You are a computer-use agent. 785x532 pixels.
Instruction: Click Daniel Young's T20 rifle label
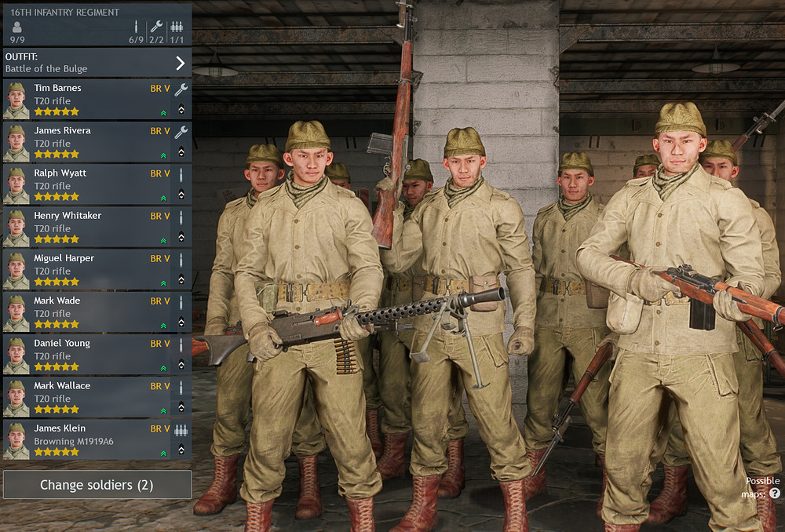(x=52, y=356)
